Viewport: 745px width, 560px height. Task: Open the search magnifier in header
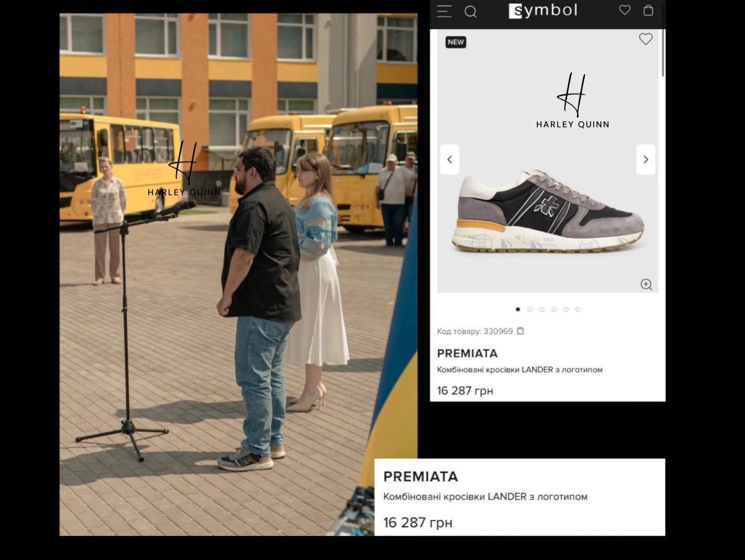click(471, 12)
